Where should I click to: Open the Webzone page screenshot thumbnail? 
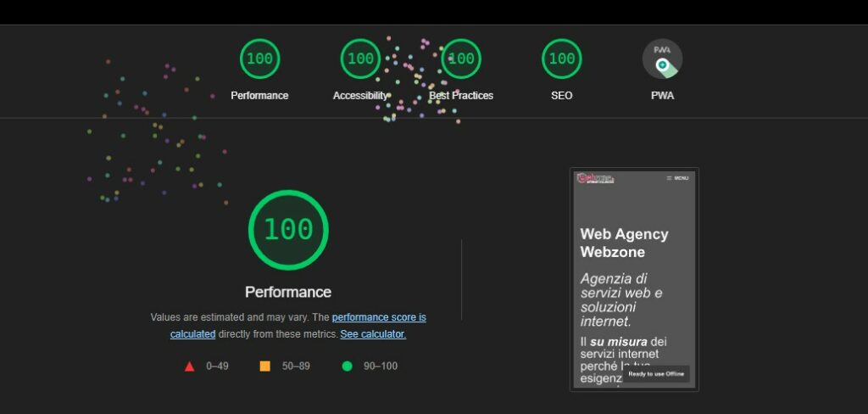pyautogui.click(x=634, y=279)
